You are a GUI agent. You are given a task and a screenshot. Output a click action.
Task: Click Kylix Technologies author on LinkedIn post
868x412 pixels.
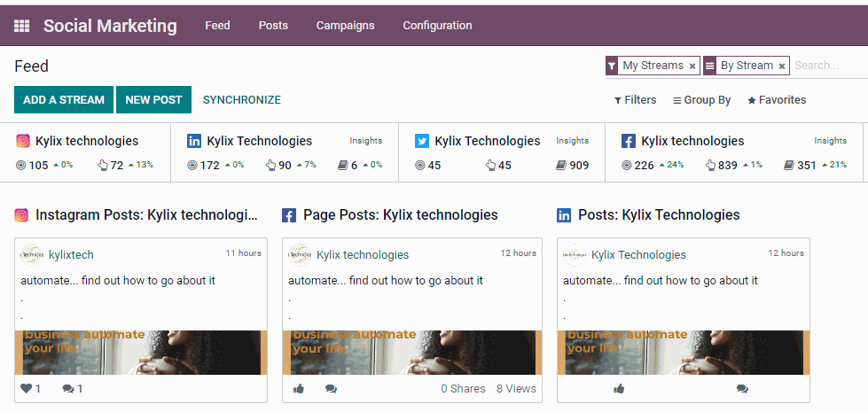coord(639,255)
